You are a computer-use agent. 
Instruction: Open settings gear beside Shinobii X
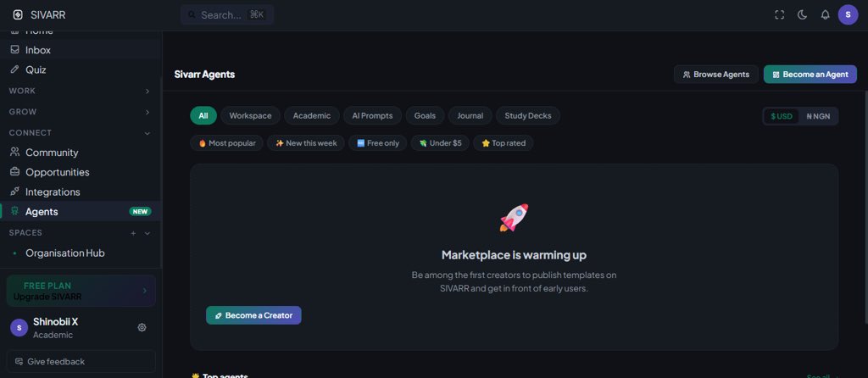[142, 328]
